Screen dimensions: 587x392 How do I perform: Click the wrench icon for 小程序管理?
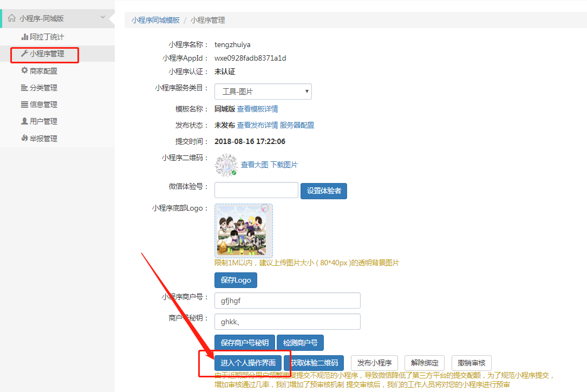pos(24,54)
